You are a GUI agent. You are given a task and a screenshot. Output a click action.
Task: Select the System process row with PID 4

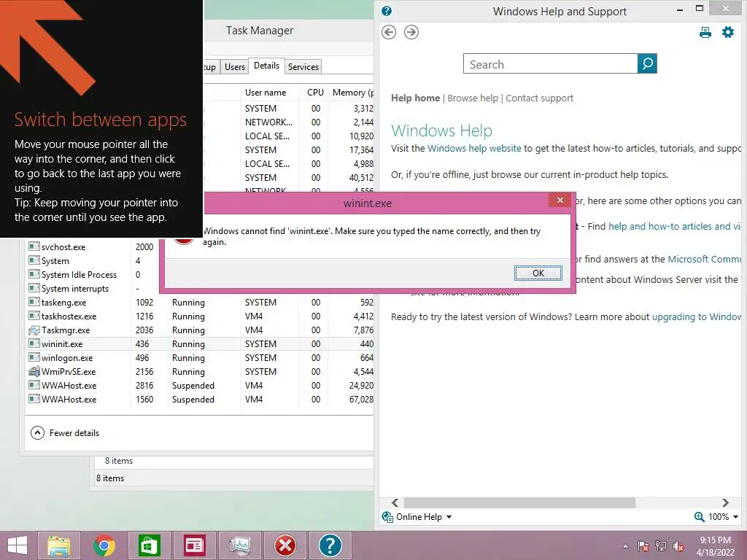pyautogui.click(x=199, y=261)
